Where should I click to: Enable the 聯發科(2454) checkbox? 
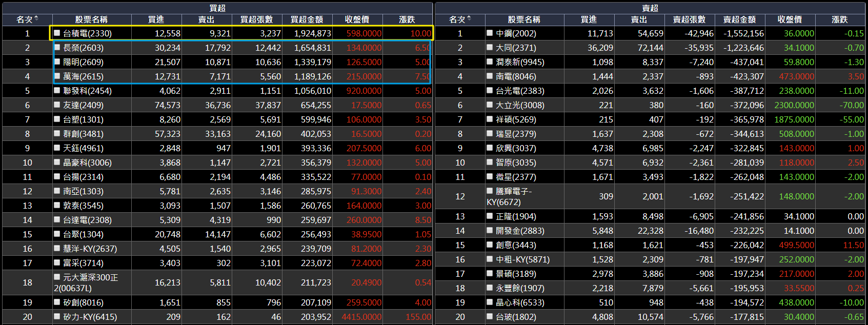[57, 90]
